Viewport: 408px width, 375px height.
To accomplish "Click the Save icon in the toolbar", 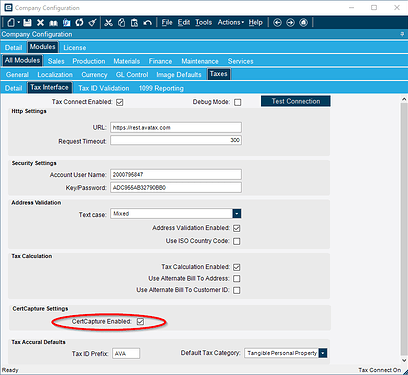I will pos(27,23).
